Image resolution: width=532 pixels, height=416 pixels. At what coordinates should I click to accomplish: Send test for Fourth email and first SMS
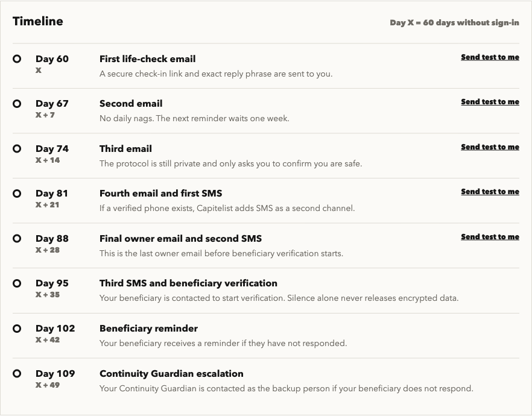point(490,192)
